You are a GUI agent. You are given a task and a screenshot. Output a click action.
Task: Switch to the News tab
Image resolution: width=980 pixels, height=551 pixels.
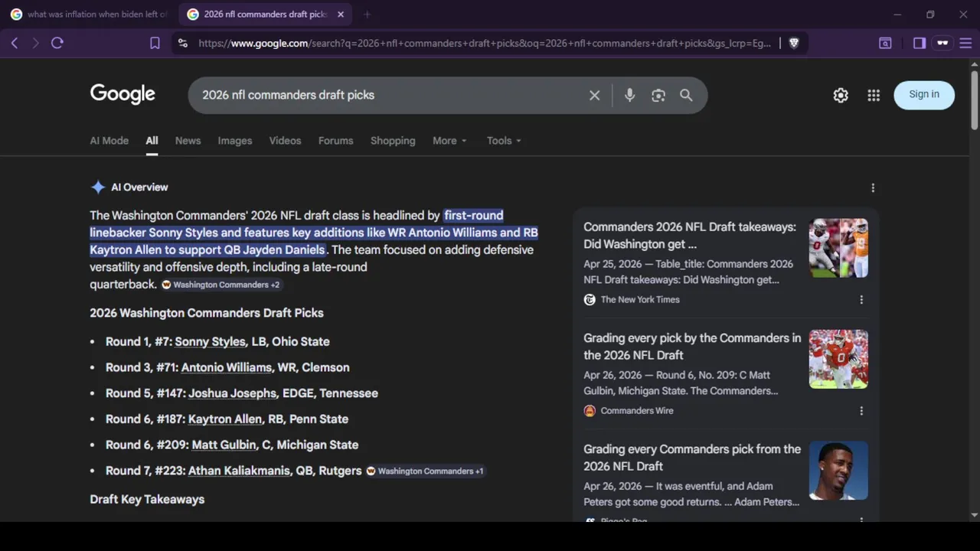pyautogui.click(x=188, y=141)
